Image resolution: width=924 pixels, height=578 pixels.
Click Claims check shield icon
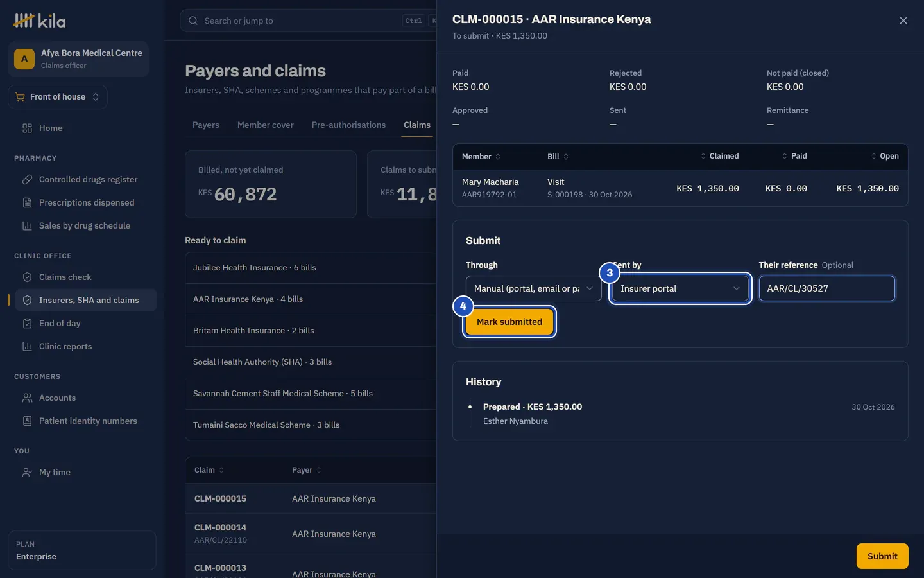pyautogui.click(x=27, y=277)
